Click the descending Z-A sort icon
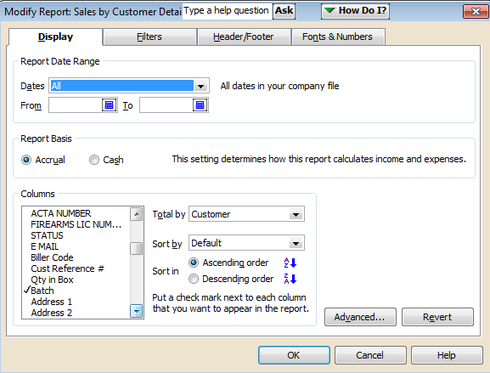 coord(290,278)
